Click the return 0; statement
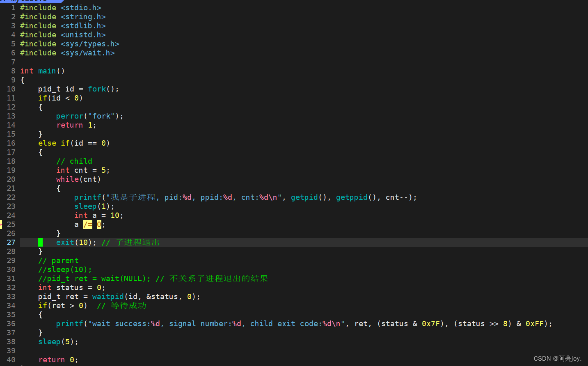 [x=58, y=360]
